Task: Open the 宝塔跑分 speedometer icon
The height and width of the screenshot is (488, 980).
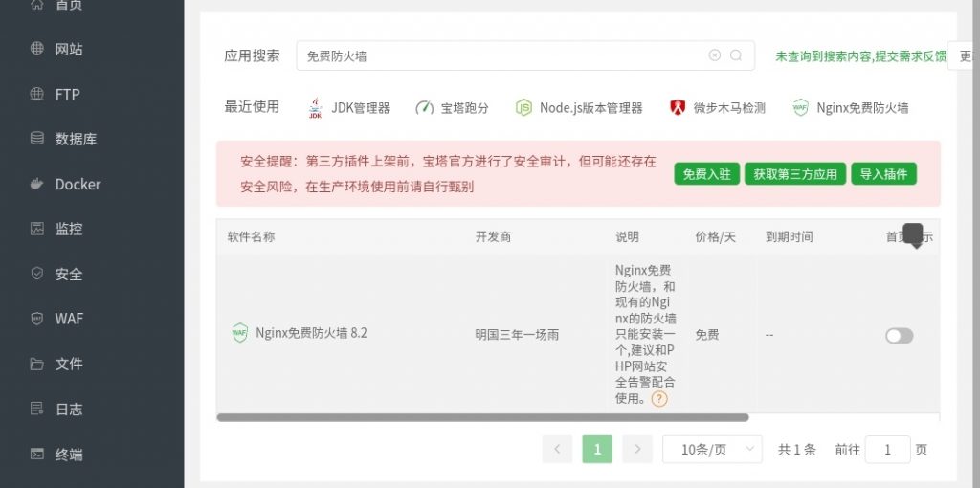Action: [x=425, y=108]
